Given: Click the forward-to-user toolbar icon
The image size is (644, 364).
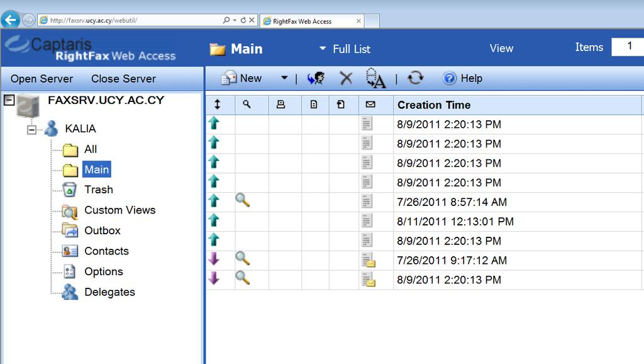Looking at the screenshot, I should 316,78.
